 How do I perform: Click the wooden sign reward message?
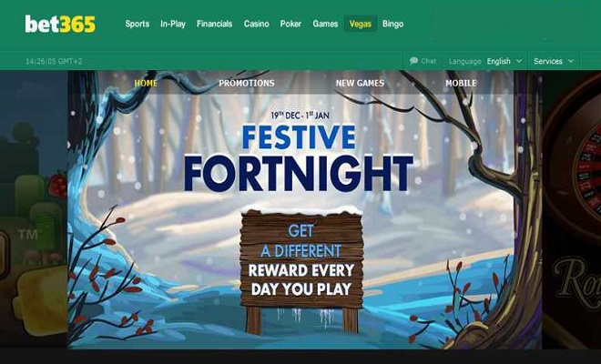[x=301, y=260]
